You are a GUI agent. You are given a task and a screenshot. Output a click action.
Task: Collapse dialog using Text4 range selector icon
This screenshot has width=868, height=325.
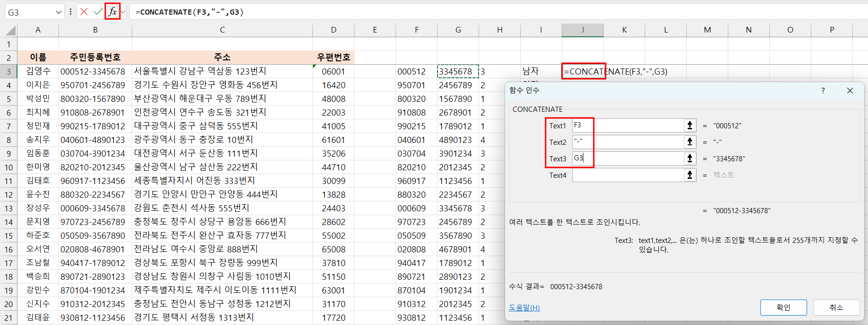tap(690, 175)
